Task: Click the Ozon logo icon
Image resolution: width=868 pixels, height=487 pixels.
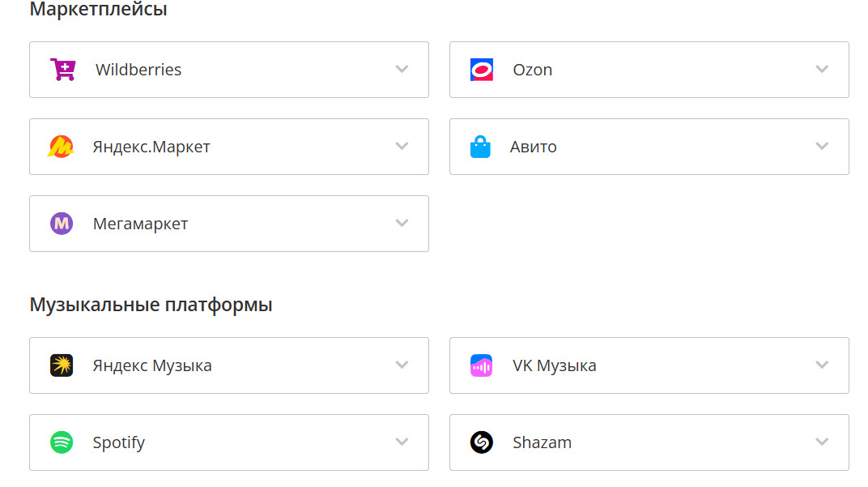Action: coord(482,70)
